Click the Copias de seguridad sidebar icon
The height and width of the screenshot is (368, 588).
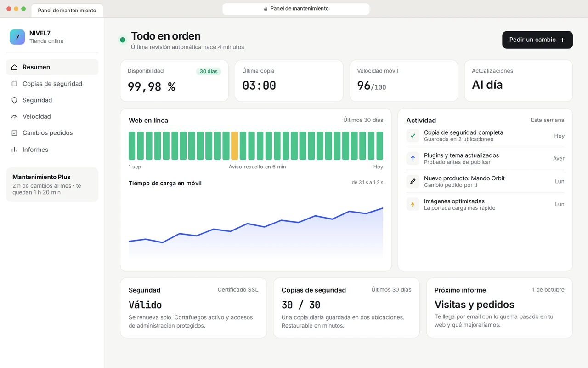[14, 84]
